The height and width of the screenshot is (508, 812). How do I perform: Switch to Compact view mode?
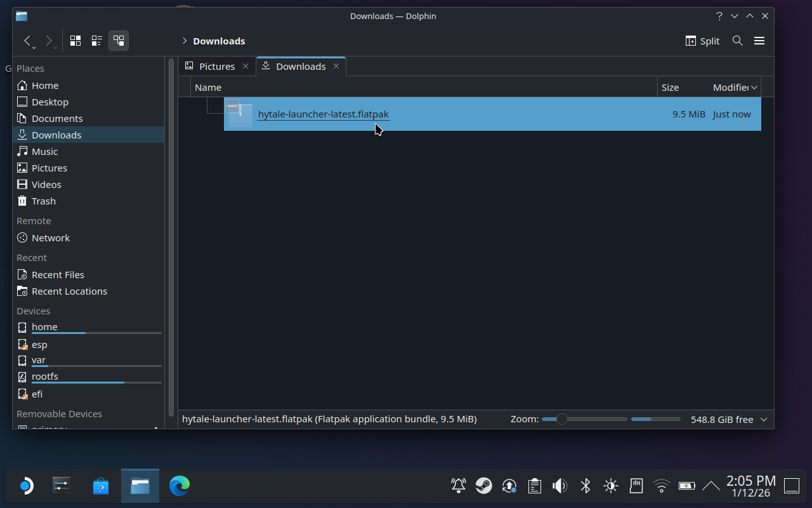coord(96,40)
